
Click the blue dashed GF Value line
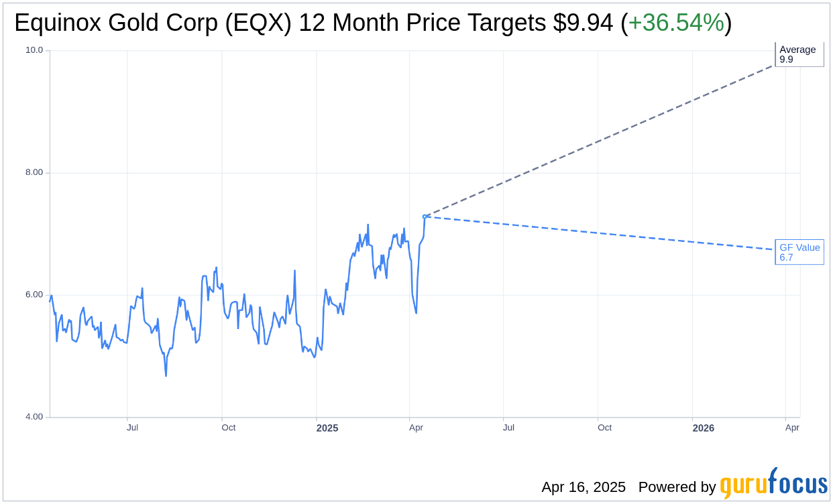coord(604,233)
